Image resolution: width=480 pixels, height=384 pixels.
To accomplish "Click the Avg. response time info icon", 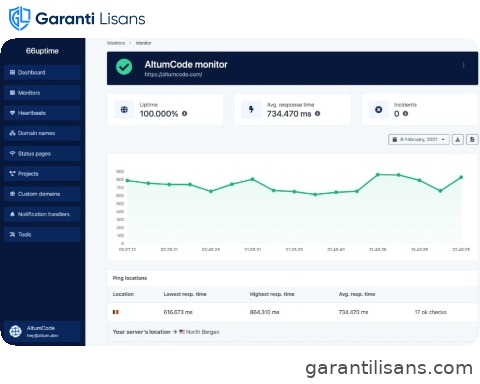I will [317, 114].
